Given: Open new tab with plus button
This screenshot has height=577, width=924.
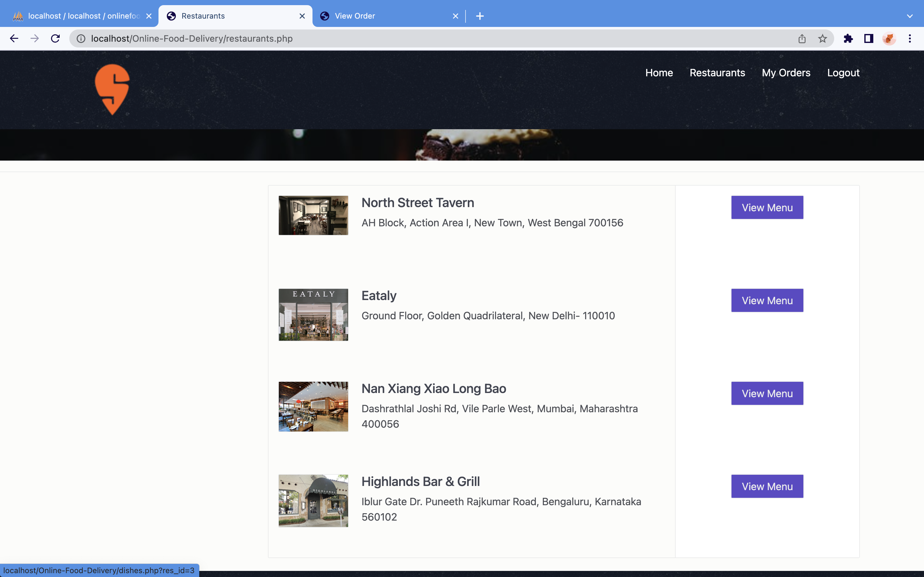Looking at the screenshot, I should (x=480, y=16).
